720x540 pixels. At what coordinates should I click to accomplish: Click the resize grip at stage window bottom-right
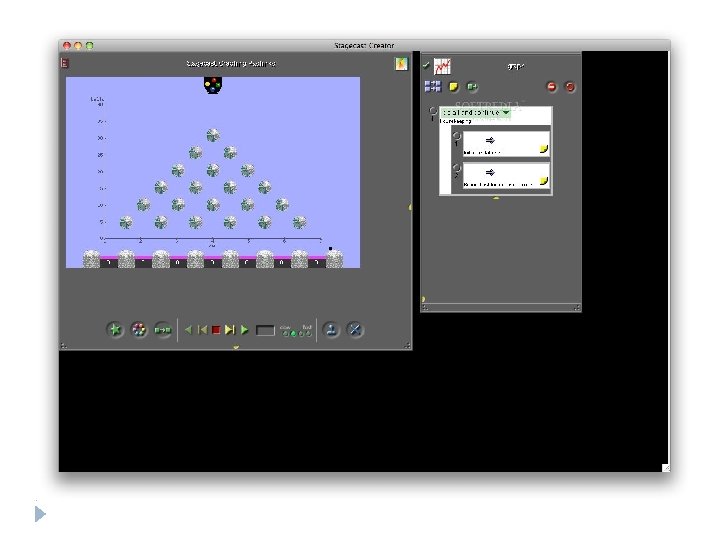(407, 346)
